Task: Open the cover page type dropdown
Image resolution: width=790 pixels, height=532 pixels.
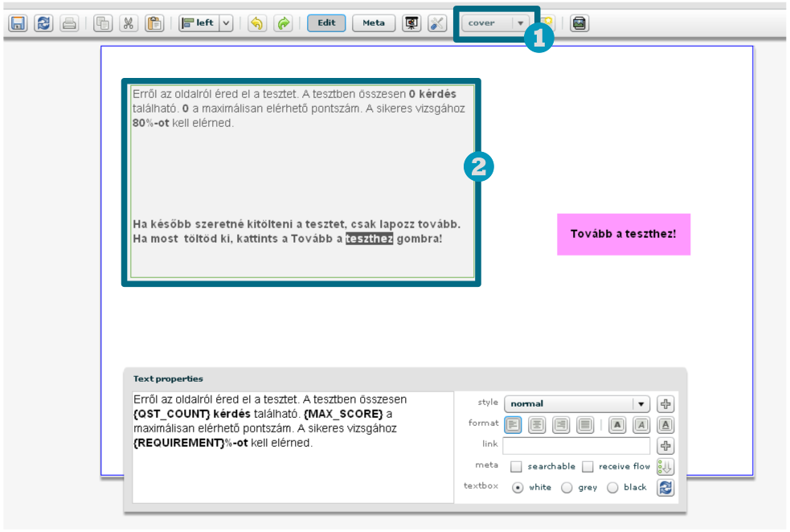Action: 521,23
